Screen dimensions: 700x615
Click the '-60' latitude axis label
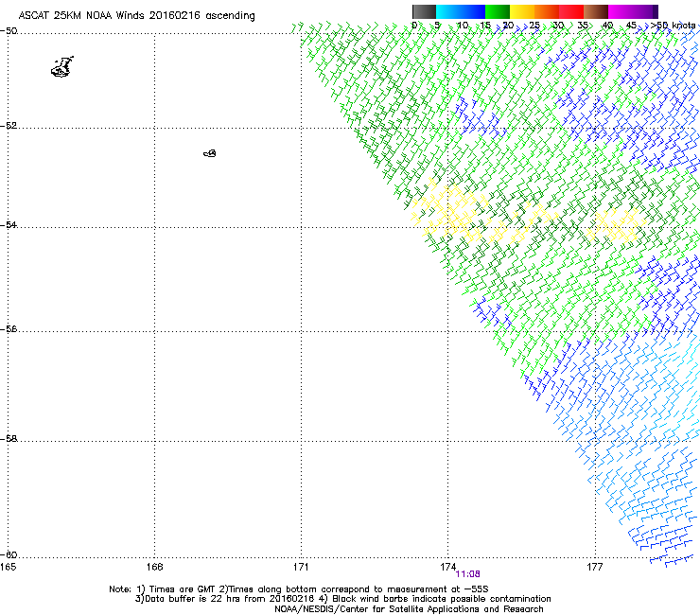(x=9, y=554)
